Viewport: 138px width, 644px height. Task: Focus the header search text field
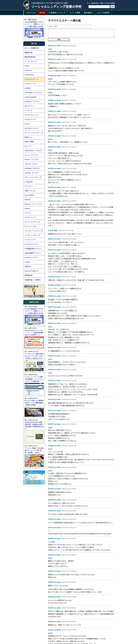coord(99,7)
